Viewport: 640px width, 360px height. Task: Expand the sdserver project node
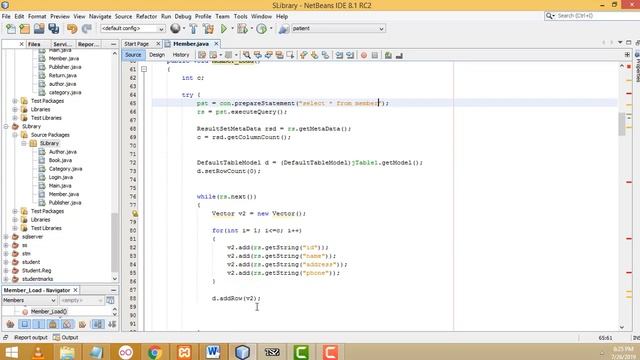6,237
